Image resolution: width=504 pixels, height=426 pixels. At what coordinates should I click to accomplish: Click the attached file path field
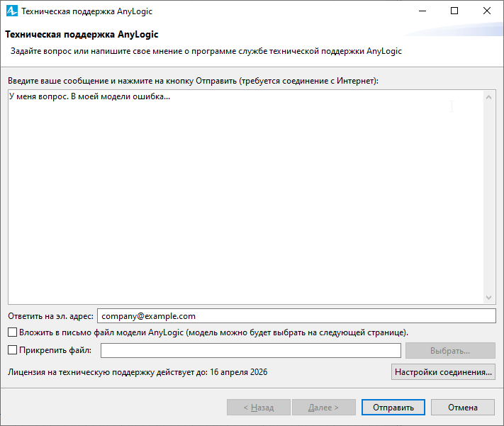[251, 350]
